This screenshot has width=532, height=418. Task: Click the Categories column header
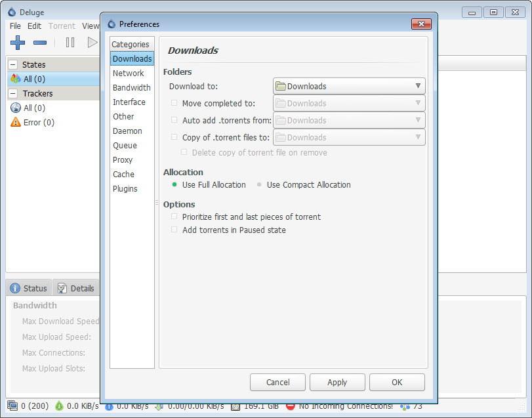click(132, 44)
